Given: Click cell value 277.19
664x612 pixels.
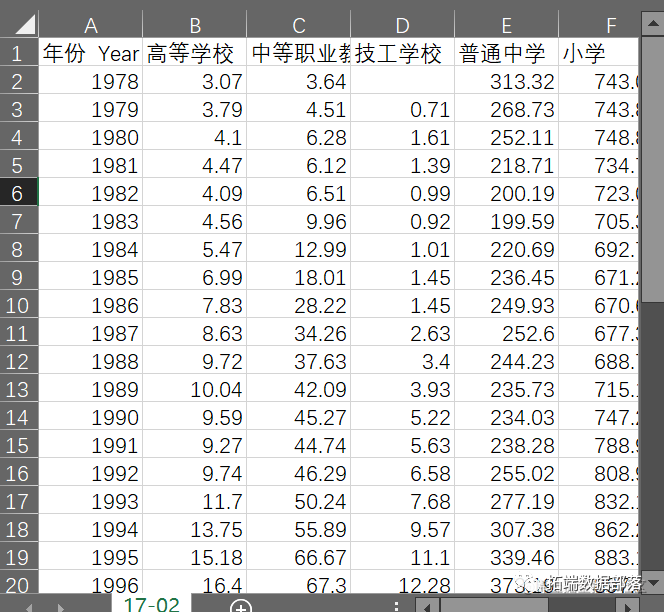Looking at the screenshot, I should (506, 500).
